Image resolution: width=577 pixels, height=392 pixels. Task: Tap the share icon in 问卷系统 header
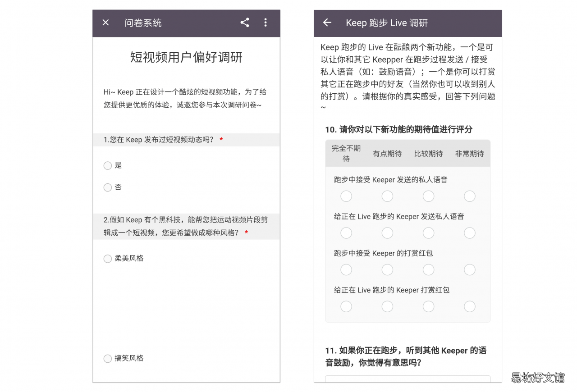point(244,23)
